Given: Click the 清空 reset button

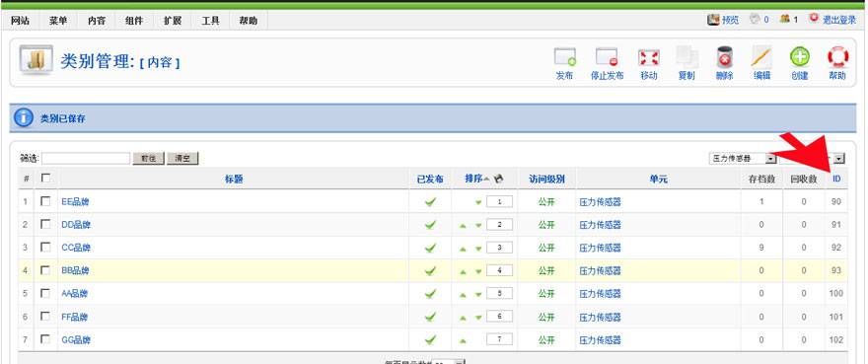Looking at the screenshot, I should click(182, 159).
